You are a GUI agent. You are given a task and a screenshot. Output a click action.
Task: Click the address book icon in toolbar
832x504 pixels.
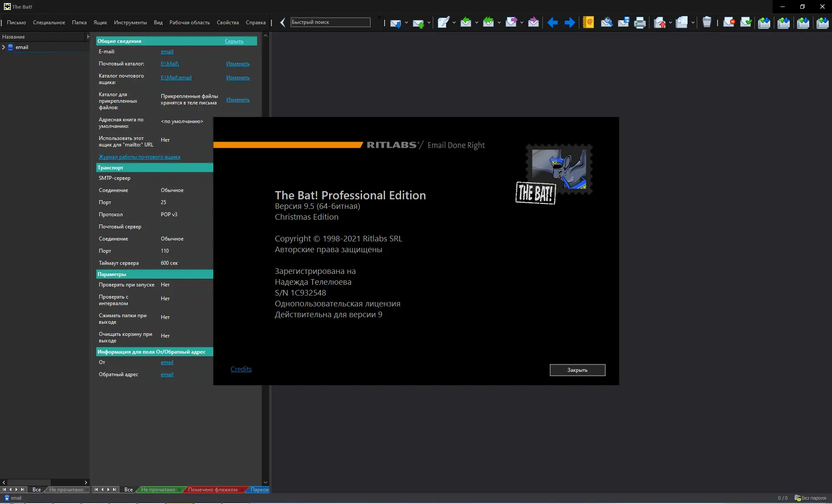click(x=588, y=23)
